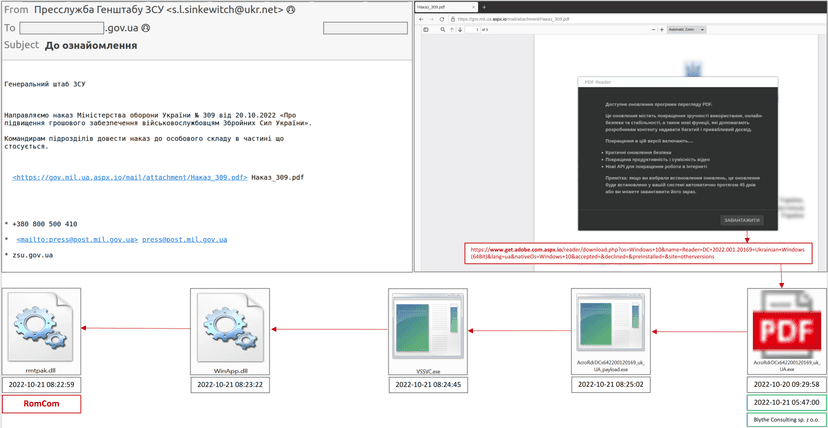Screen dimensions: 828x428
Task: Go to next PDF page arrow
Action: 460,30
